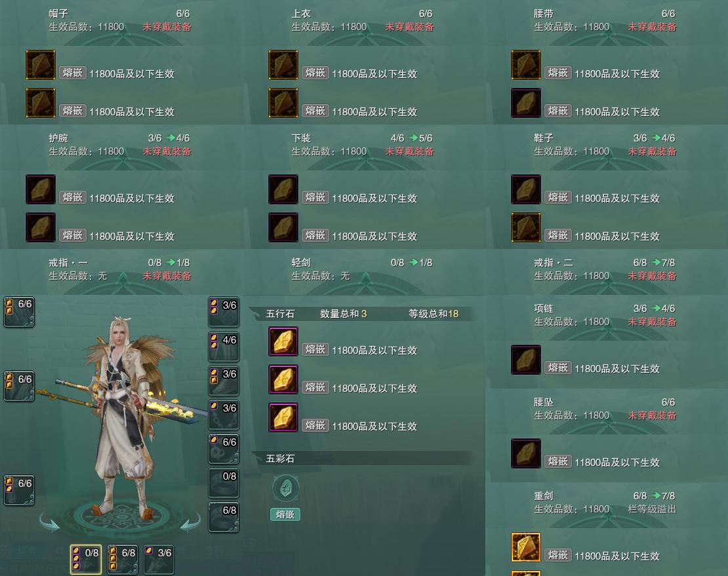Click 熔嵌 button beside first 上衣 gem
Image resolution: width=728 pixels, height=576 pixels.
[315, 73]
